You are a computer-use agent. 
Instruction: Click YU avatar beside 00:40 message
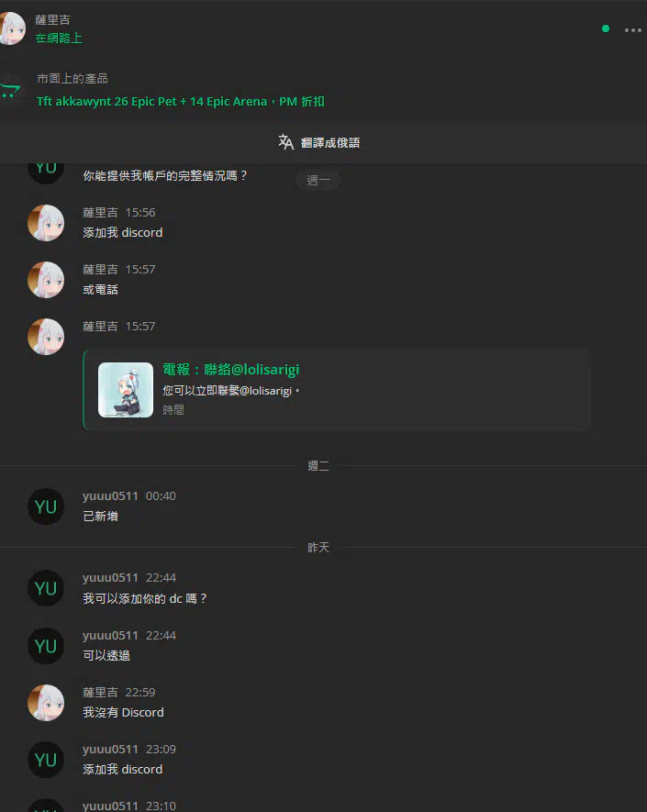(x=46, y=506)
